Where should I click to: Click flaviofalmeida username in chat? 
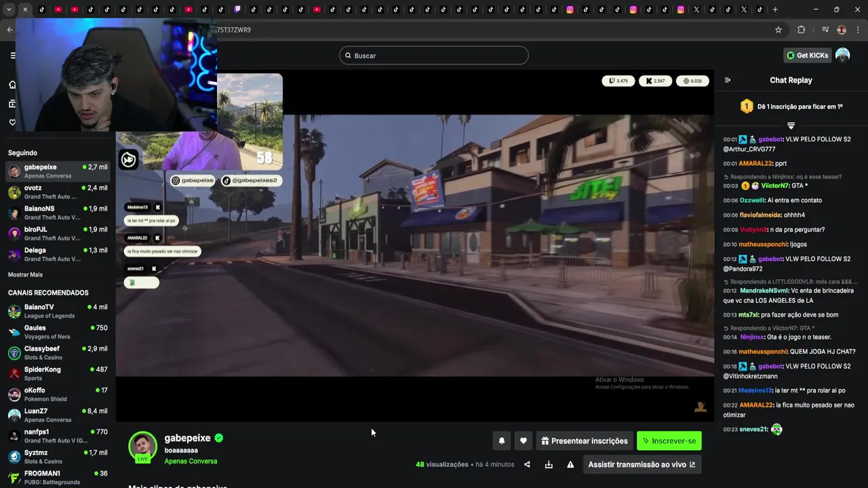(x=760, y=215)
